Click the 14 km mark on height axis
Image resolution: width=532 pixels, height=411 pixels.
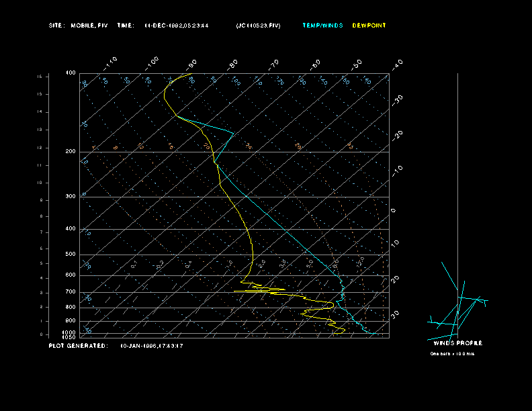pos(40,112)
